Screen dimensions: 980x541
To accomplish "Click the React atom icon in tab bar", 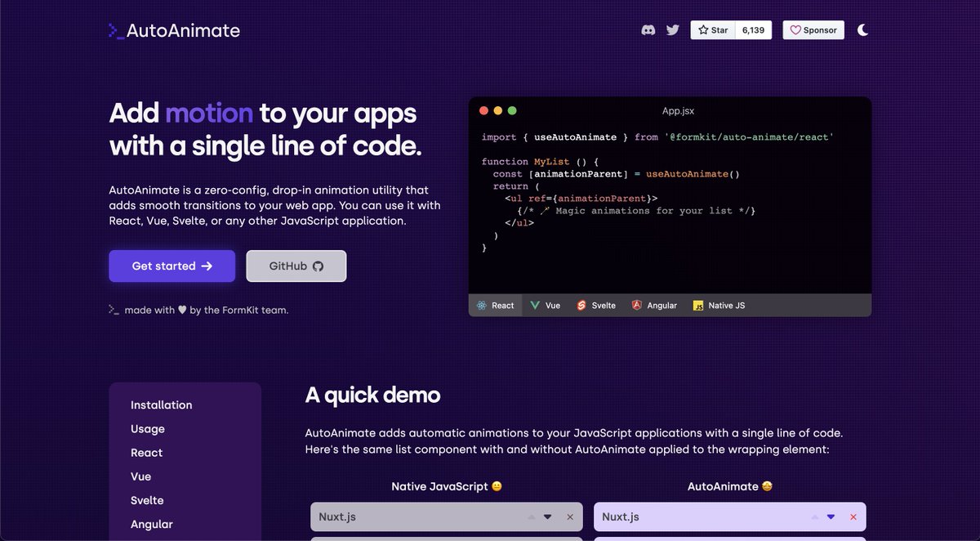I will 483,305.
